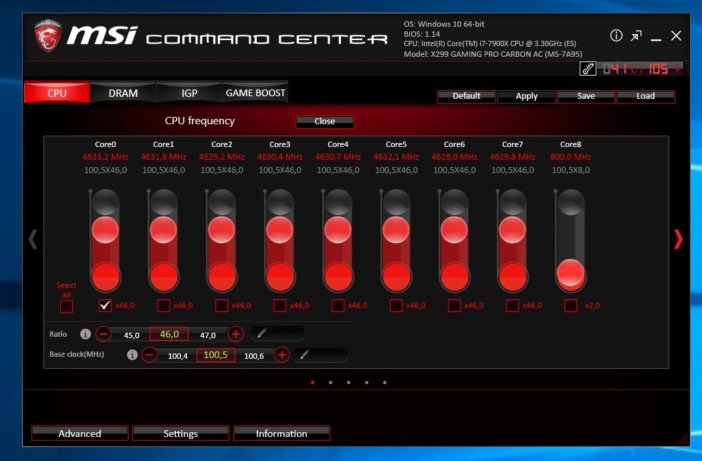Jump to the third page dot
The height and width of the screenshot is (461, 702).
[348, 382]
